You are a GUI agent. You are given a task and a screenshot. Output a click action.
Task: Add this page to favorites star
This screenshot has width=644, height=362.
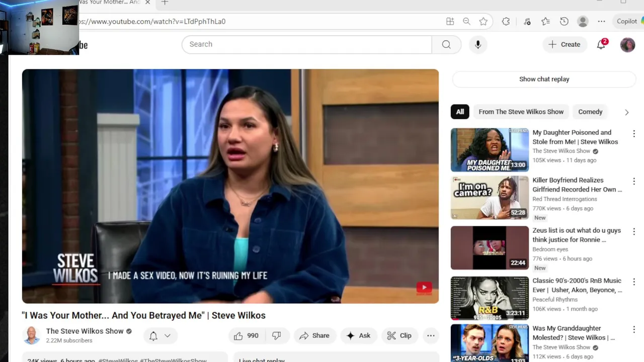coord(483,21)
